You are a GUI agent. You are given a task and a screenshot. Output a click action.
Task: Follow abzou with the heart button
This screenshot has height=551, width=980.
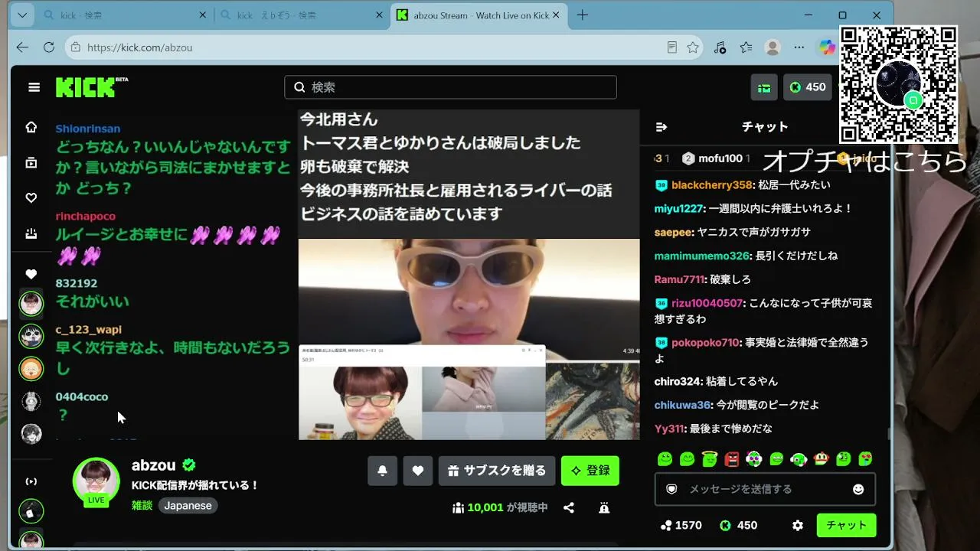(418, 471)
